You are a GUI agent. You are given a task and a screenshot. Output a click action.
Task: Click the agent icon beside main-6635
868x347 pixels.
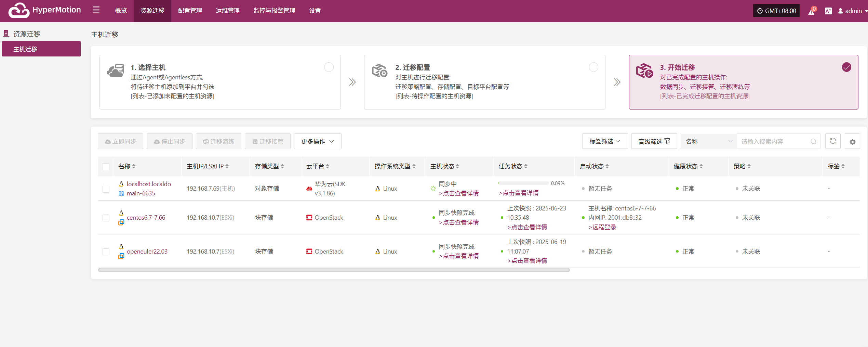[121, 193]
